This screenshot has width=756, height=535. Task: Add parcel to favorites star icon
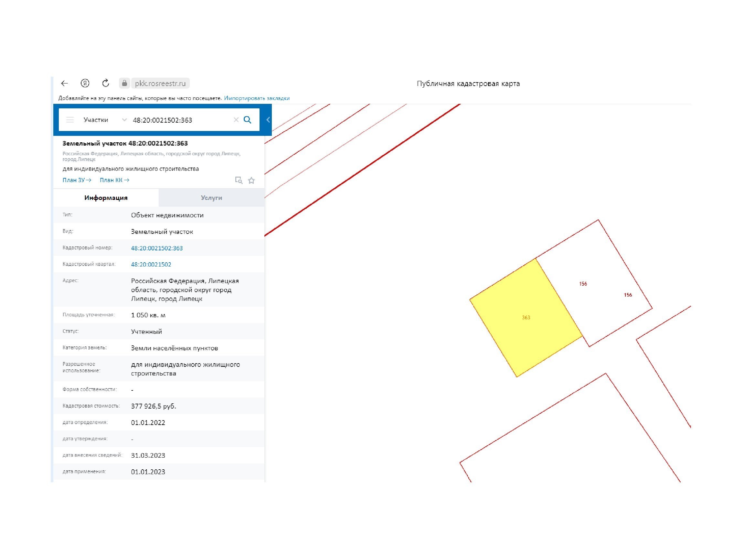pyautogui.click(x=251, y=180)
